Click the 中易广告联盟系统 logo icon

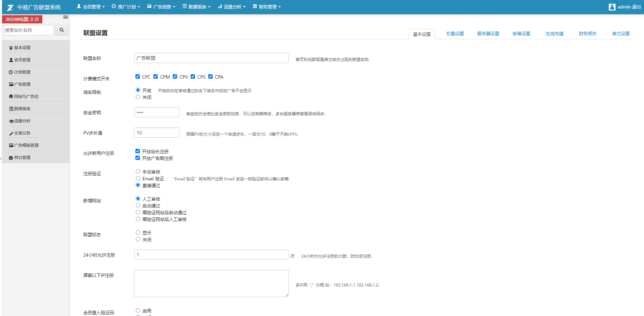click(10, 7)
